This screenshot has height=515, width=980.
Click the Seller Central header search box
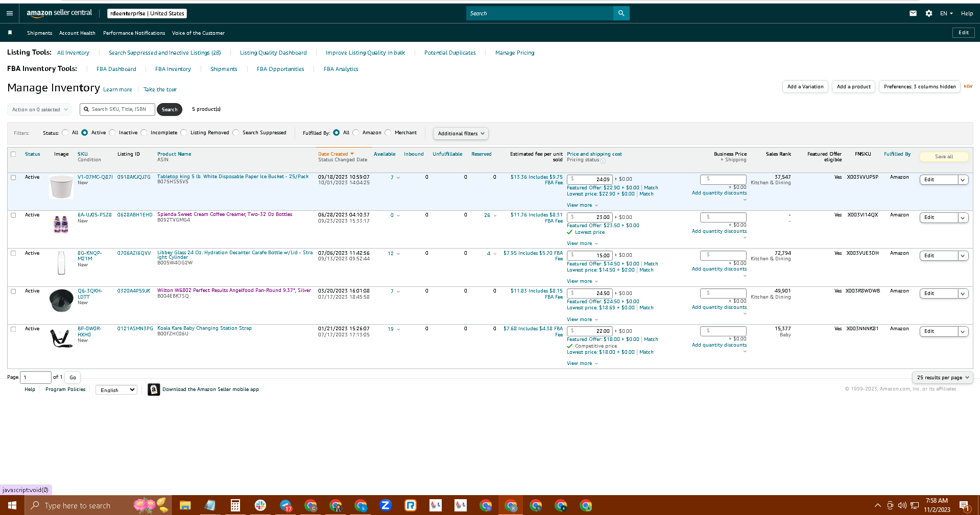540,13
